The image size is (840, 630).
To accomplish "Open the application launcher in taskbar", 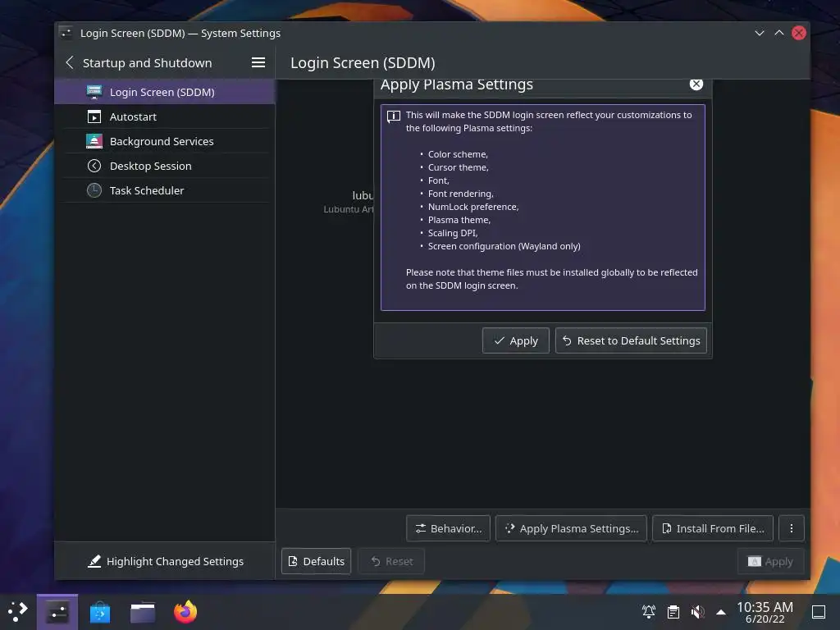I will click(x=18, y=612).
